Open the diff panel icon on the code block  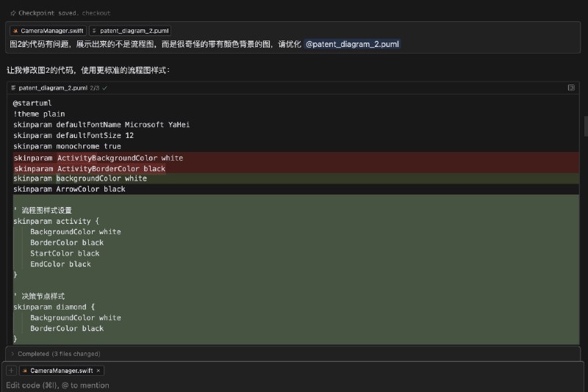tap(571, 87)
